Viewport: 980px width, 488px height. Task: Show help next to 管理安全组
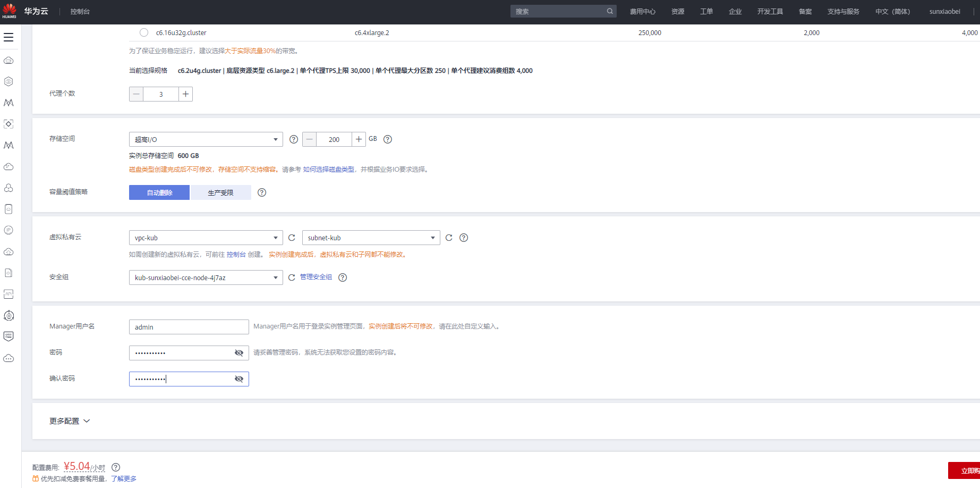tap(343, 277)
